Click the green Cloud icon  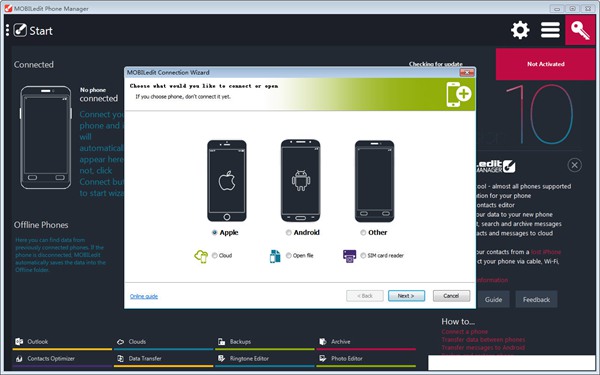point(201,256)
